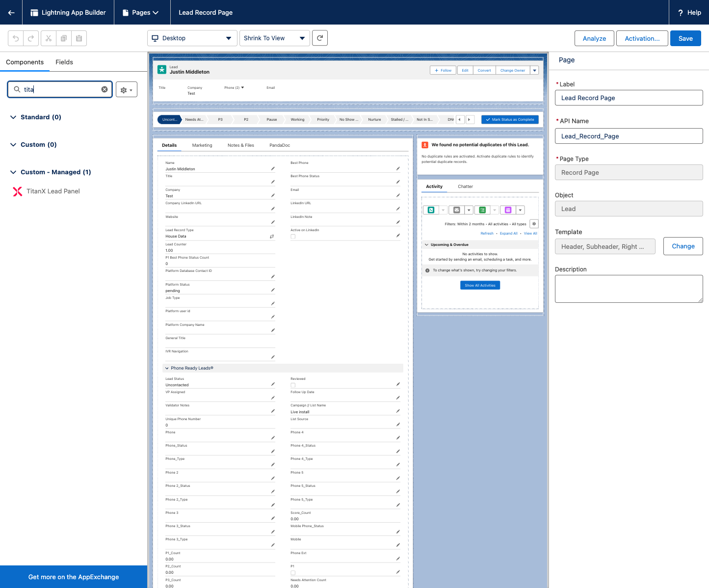Click the Undo icon

click(x=16, y=38)
